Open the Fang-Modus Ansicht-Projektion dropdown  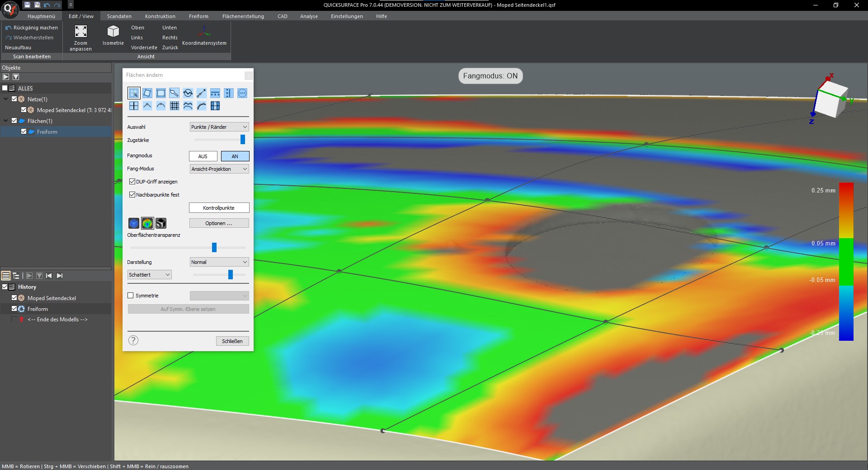219,169
